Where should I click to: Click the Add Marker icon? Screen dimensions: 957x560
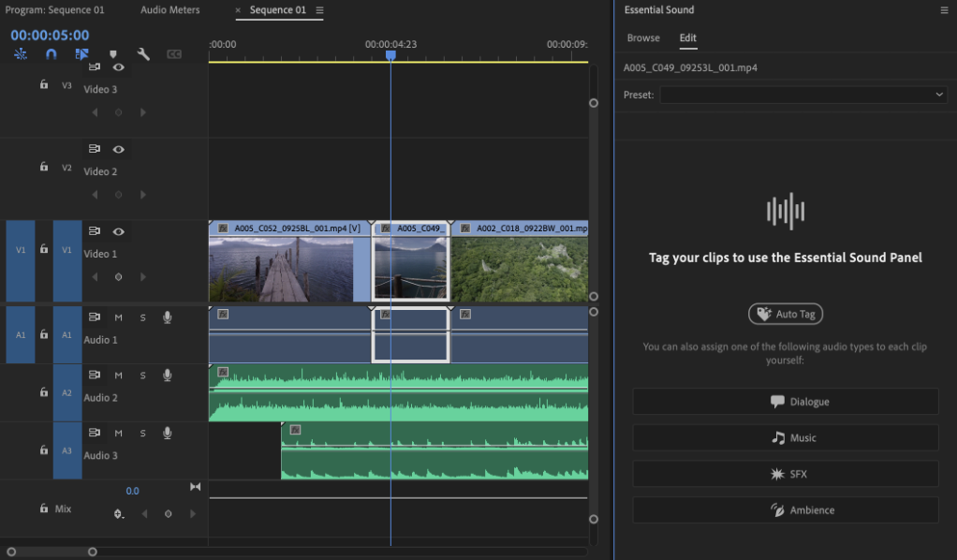(x=112, y=54)
